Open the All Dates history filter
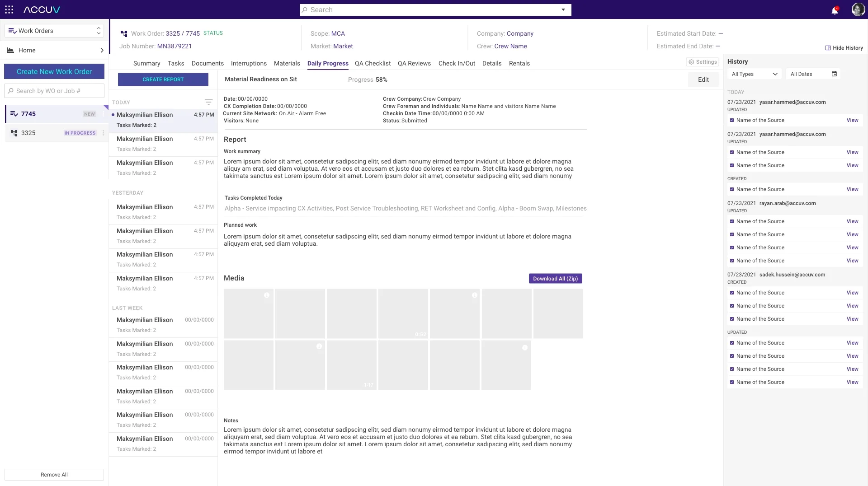This screenshot has width=868, height=486. 813,74
